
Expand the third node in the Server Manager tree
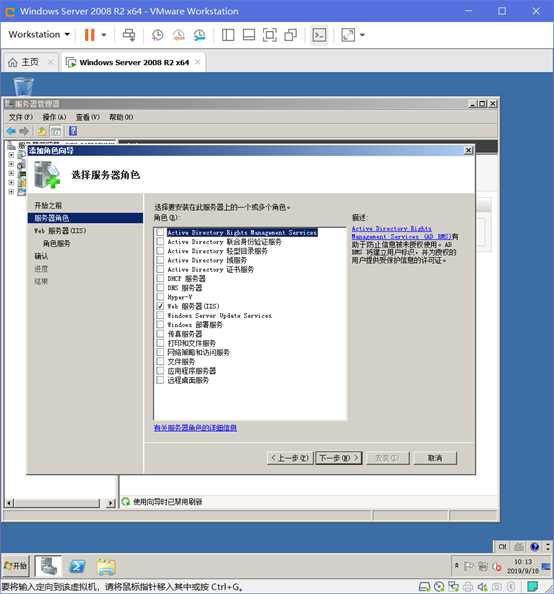[x=11, y=173]
